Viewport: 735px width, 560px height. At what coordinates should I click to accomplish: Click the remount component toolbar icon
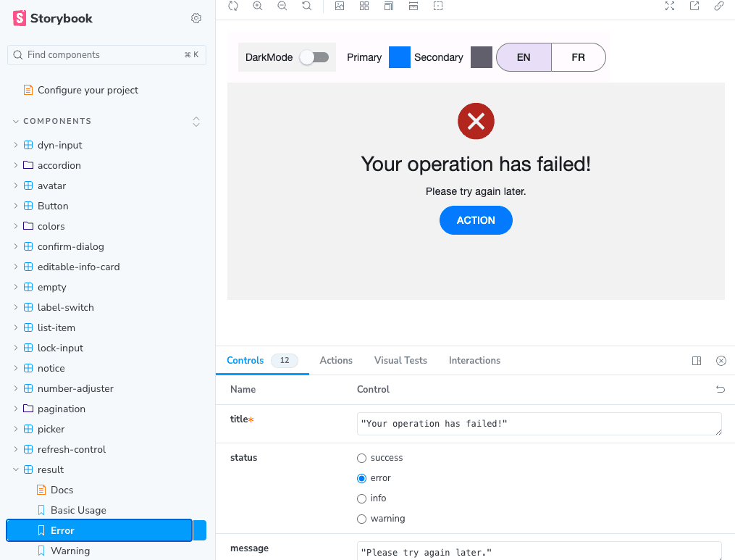(x=233, y=6)
